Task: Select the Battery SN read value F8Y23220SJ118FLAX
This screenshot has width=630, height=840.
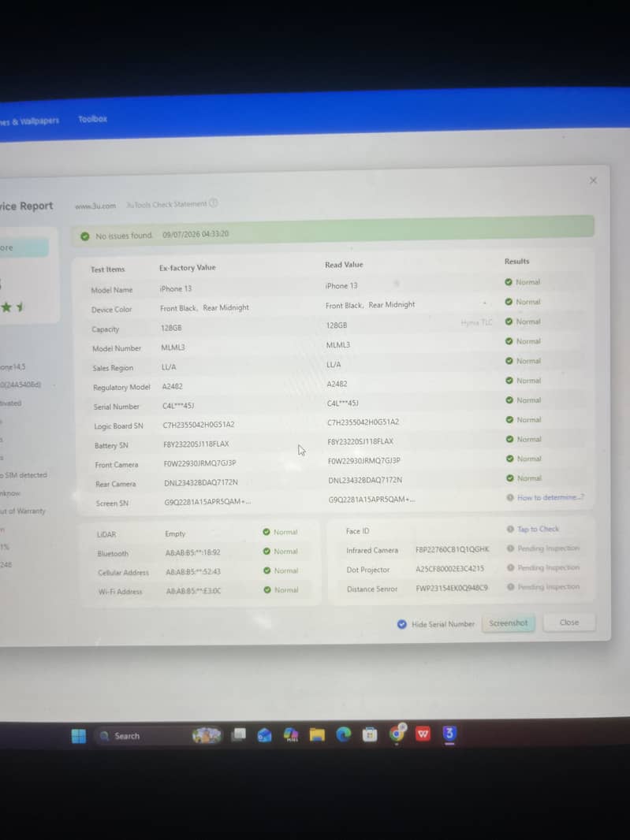Action: (x=360, y=441)
